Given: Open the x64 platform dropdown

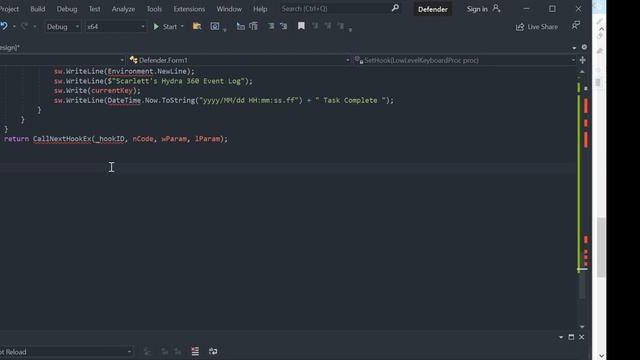Looking at the screenshot, I should point(116,27).
